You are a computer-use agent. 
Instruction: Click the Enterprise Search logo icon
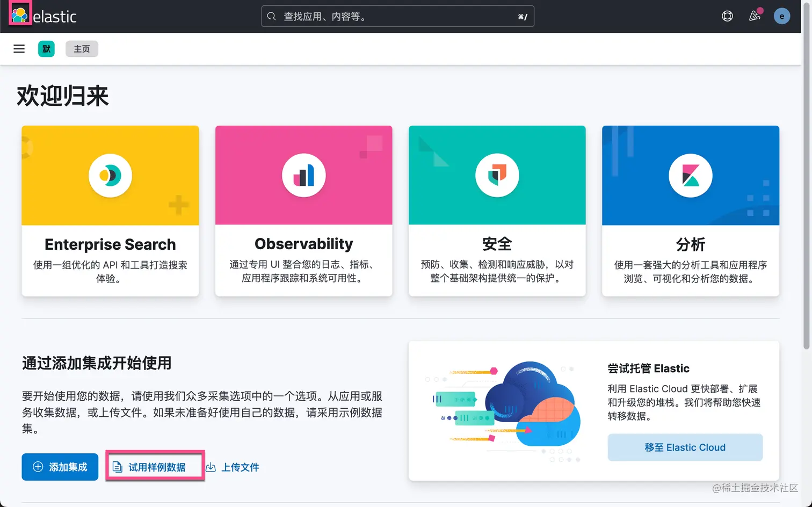click(110, 176)
